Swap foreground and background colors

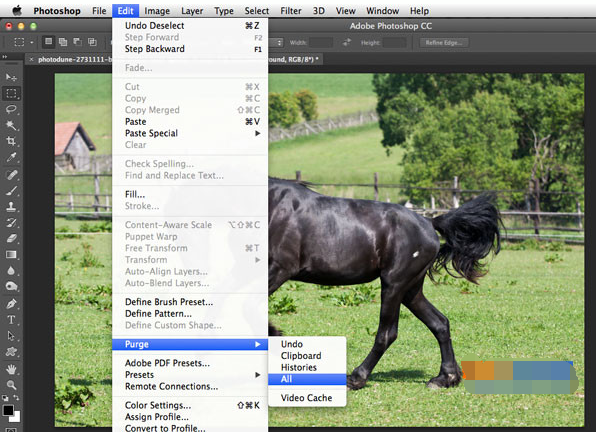tap(16, 397)
